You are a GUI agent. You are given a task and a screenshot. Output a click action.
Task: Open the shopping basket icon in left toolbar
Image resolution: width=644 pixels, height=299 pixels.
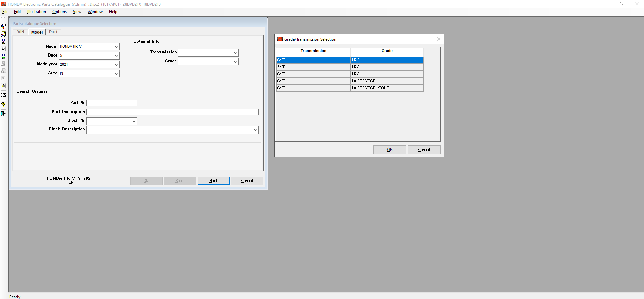pos(3,34)
